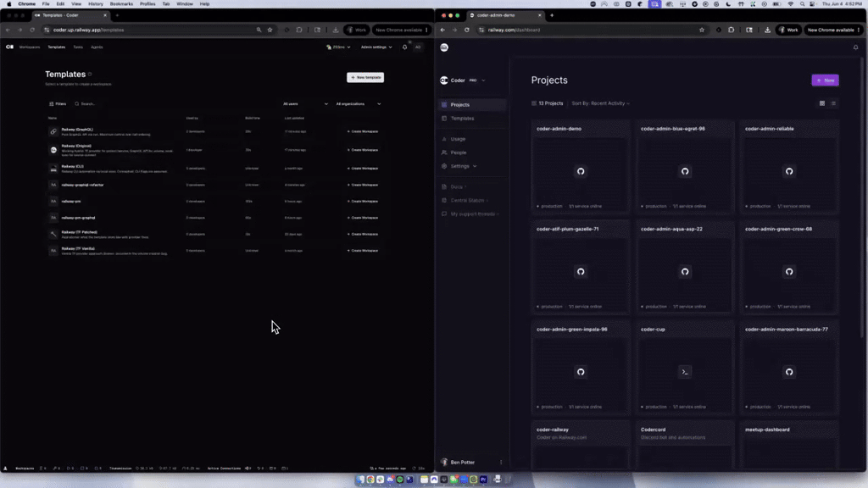868x488 pixels.
Task: Click GitHub icon on coder-admin-aqua-asp-22 card
Action: tap(685, 272)
